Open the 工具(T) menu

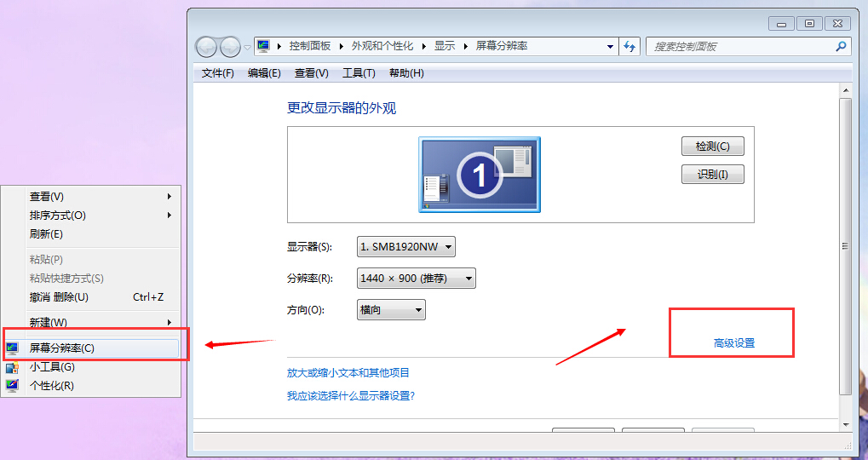tap(359, 73)
